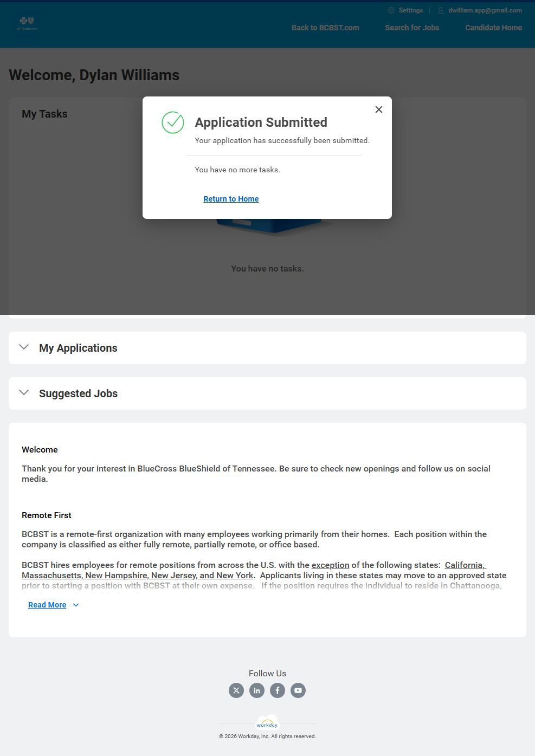Image resolution: width=535 pixels, height=756 pixels.
Task: Select Candidate Home in the navigation
Action: [493, 28]
